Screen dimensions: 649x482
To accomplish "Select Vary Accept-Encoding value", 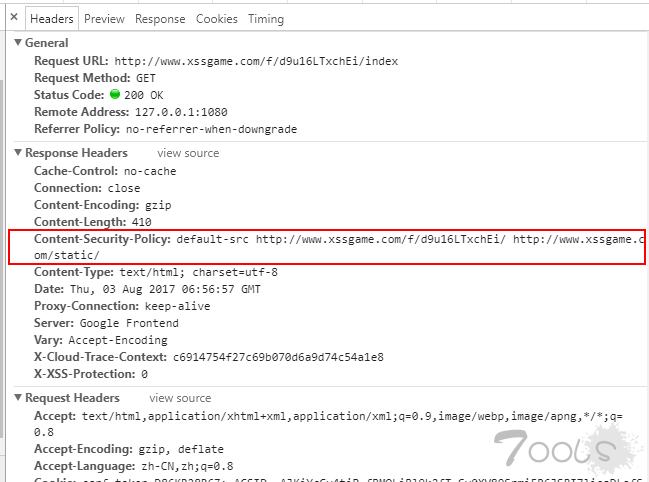I will [x=118, y=340].
